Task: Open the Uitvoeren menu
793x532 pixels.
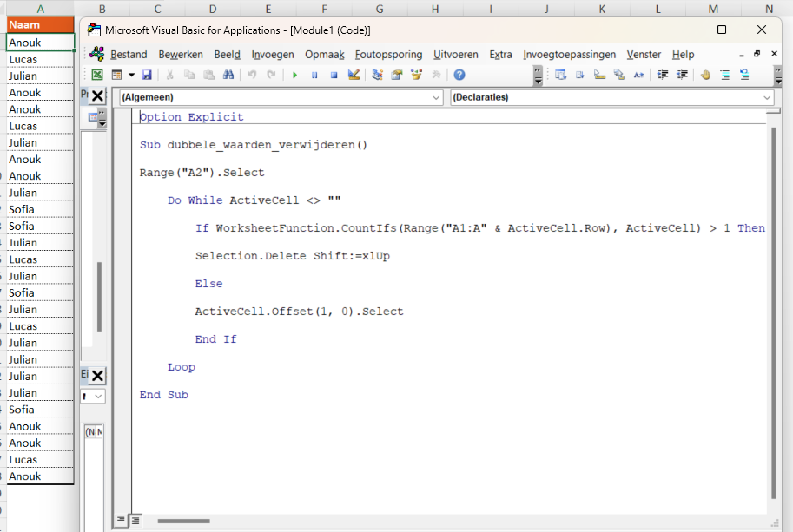Action: 456,55
